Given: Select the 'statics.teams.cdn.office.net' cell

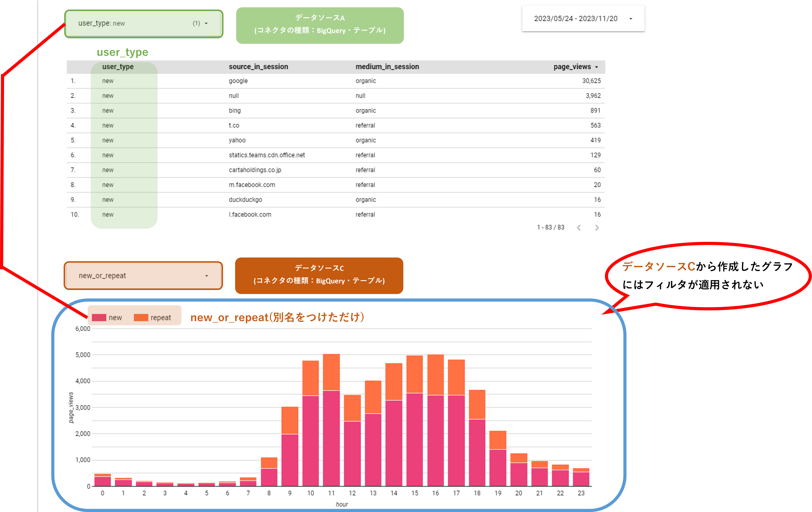Looking at the screenshot, I should pos(267,155).
